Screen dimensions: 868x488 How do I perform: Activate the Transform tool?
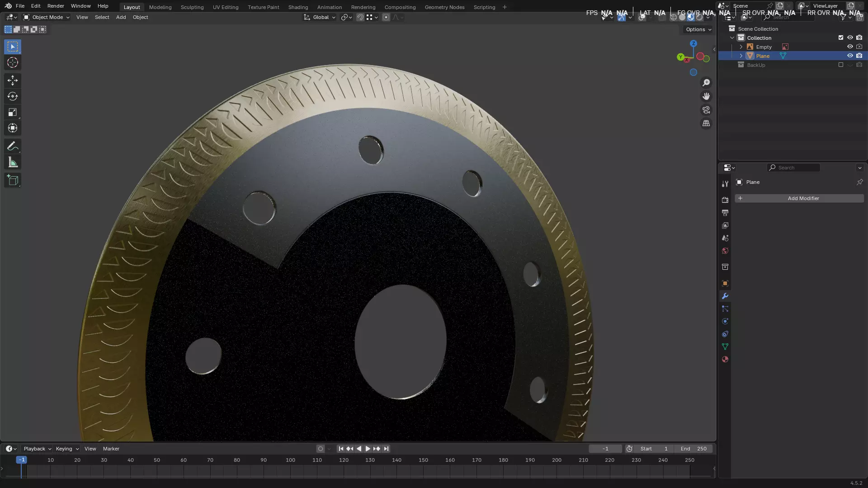coord(13,128)
